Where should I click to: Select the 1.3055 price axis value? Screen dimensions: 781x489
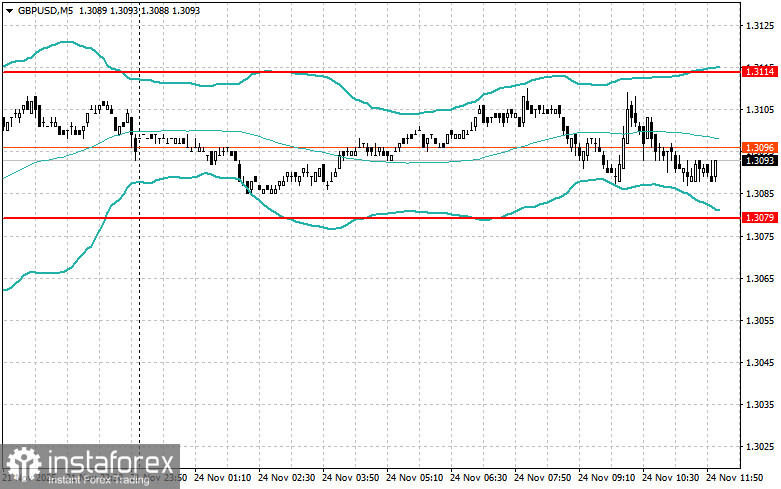(760, 320)
